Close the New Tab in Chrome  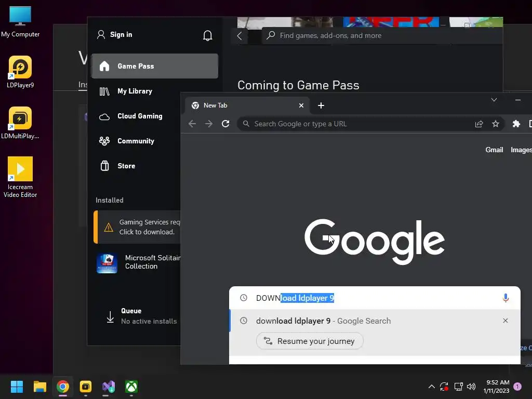coord(301,105)
